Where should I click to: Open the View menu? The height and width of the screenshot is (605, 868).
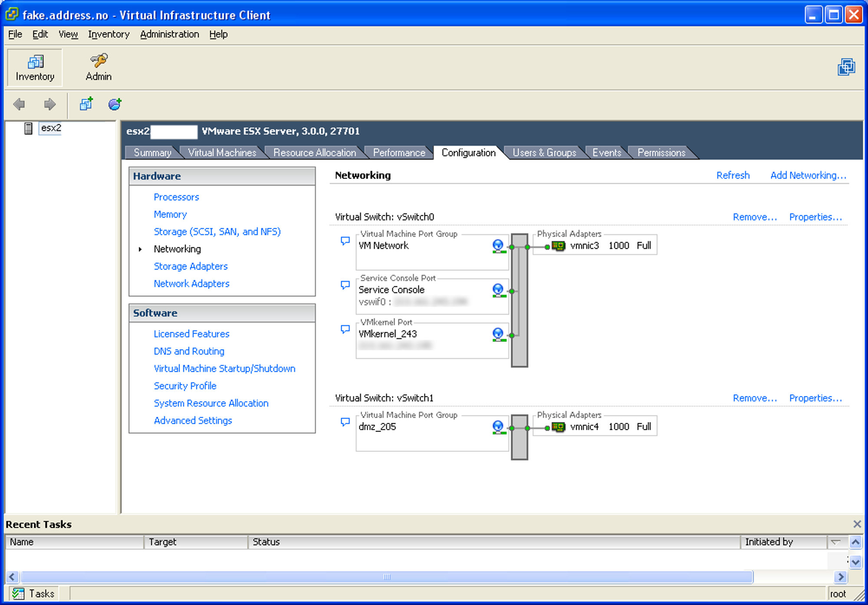[68, 34]
